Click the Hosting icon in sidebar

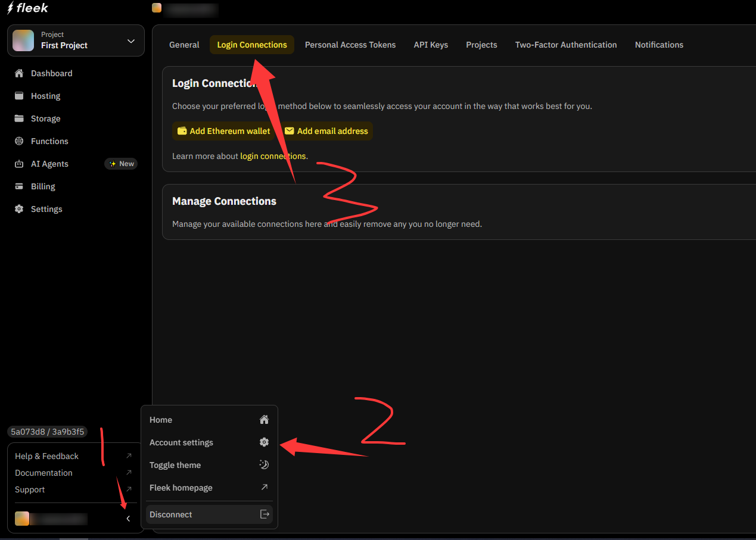coord(19,96)
